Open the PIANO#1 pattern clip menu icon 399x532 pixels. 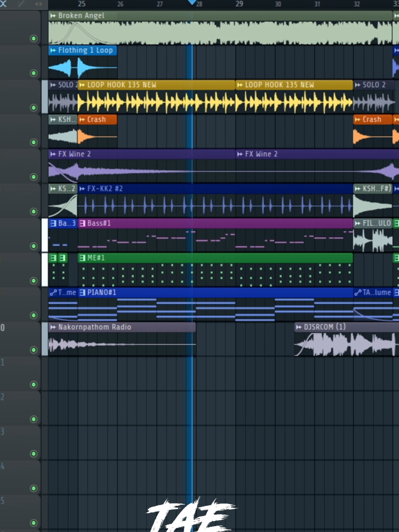click(82, 292)
